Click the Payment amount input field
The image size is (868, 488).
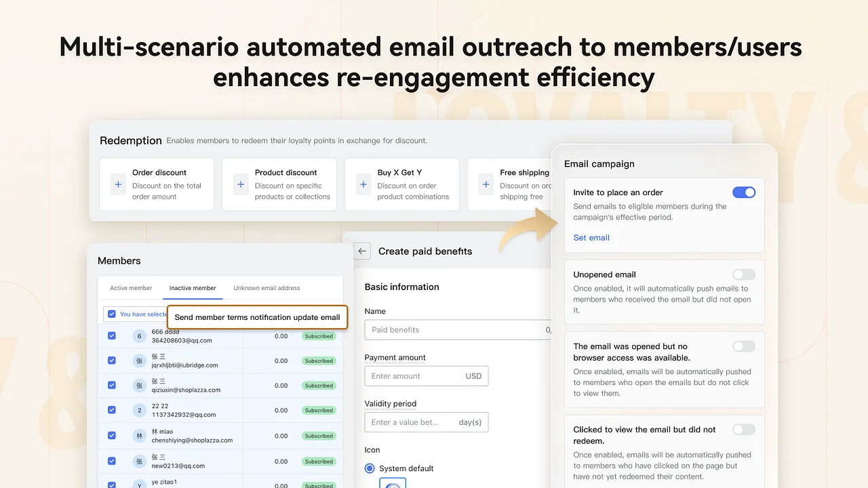click(414, 376)
